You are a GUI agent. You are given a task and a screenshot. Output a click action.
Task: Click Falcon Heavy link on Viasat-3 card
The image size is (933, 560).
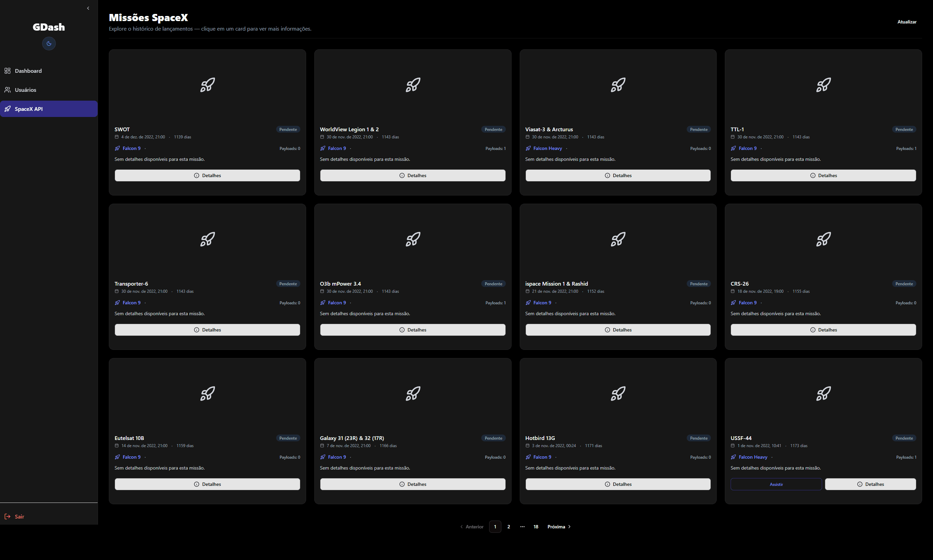tap(547, 148)
